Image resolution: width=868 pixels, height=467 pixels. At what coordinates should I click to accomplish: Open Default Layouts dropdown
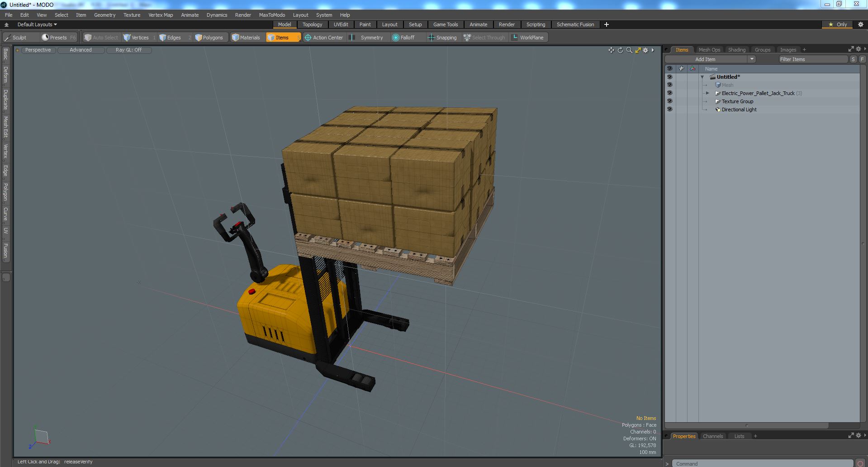(37, 24)
